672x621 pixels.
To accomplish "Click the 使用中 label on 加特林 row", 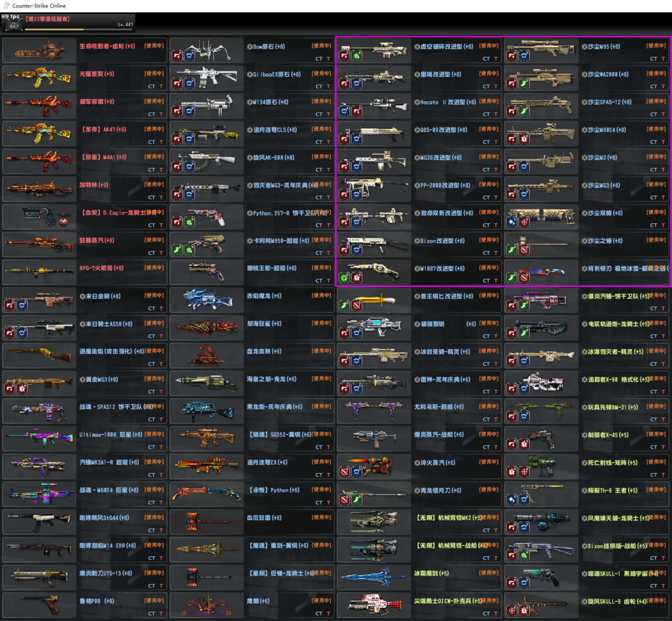I will click(x=154, y=185).
